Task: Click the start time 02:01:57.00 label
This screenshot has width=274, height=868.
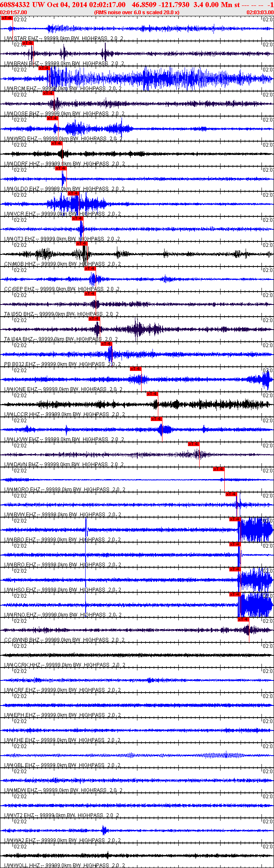Action: coord(13,13)
